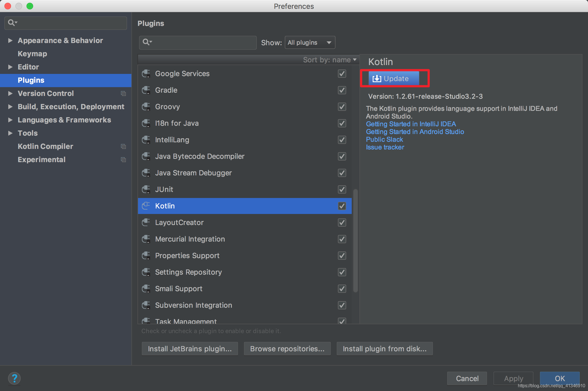Disable the Google Services plugin checkbox

(x=342, y=74)
